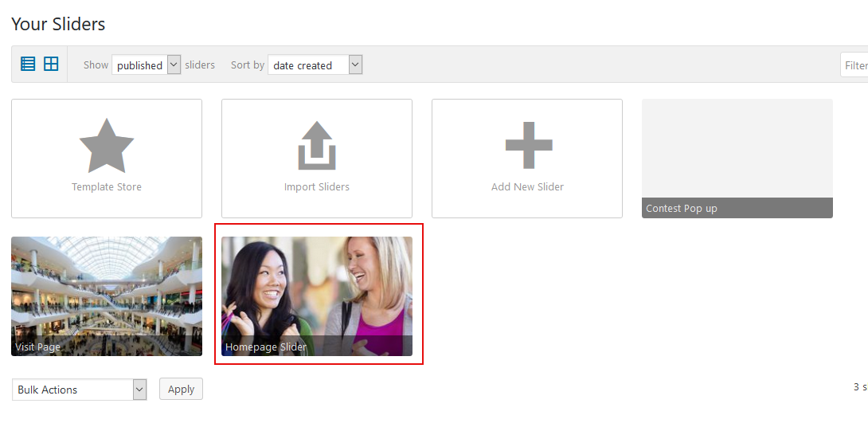The image size is (868, 427).
Task: Click the Import Sliders text label
Action: coord(317,187)
